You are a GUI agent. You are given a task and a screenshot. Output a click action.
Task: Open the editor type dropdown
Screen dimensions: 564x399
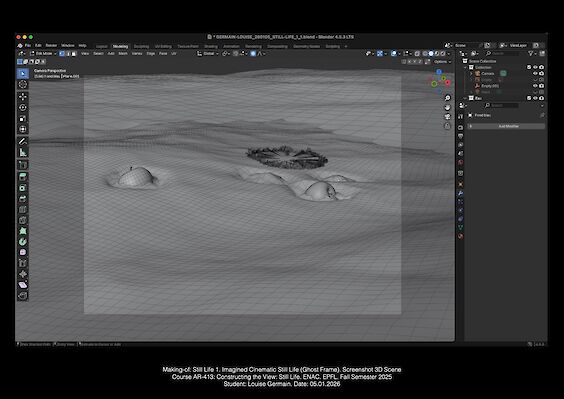pyautogui.click(x=22, y=54)
